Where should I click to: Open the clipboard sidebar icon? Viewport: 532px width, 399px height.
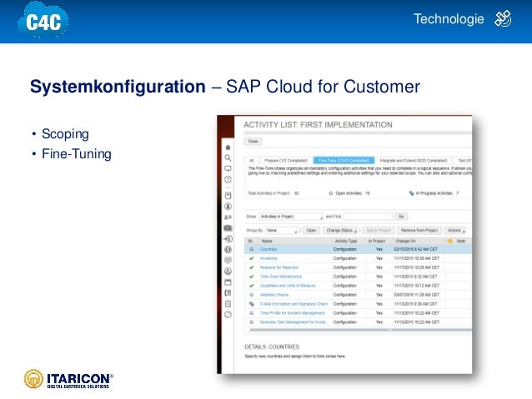click(228, 304)
